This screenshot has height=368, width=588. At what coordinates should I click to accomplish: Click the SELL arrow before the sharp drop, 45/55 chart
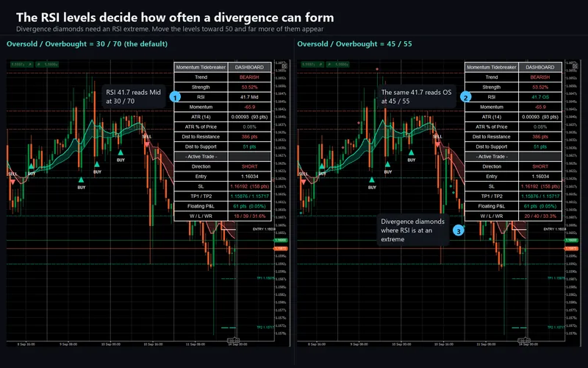click(437, 144)
